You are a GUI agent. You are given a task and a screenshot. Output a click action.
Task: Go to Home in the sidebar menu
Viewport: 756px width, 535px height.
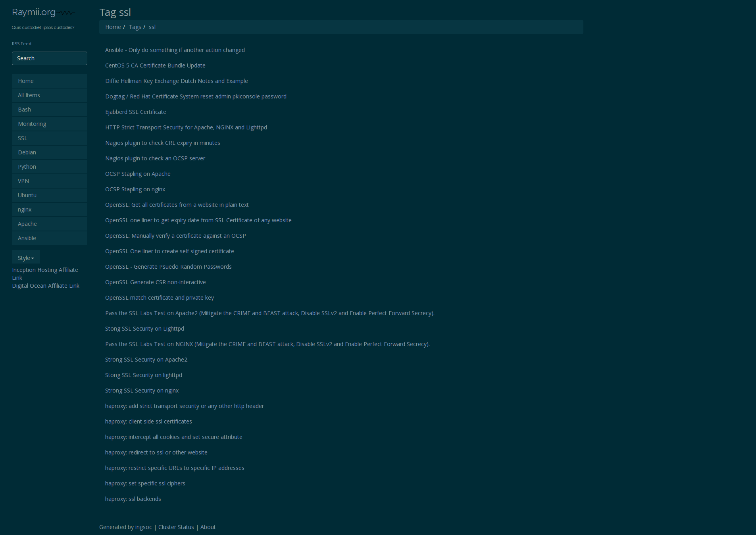coord(50,81)
